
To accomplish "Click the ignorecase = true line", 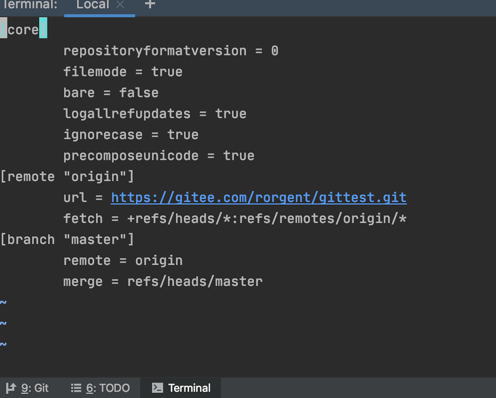I will click(x=131, y=135).
